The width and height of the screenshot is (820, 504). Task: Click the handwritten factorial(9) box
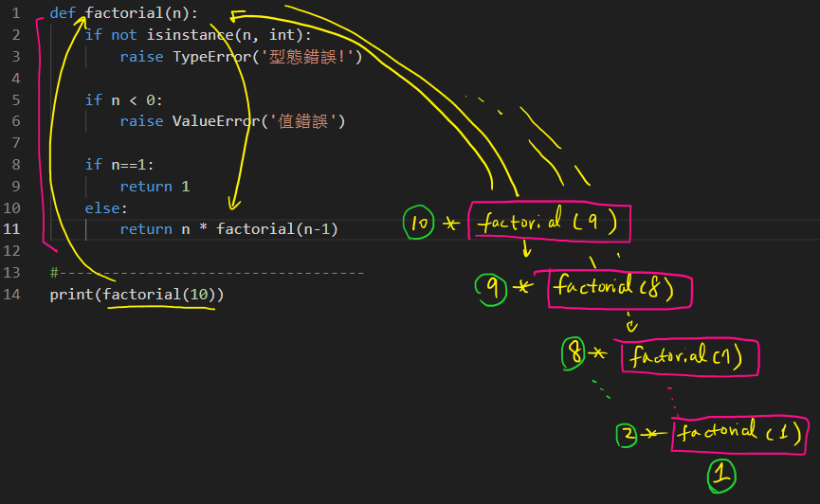[x=549, y=223]
